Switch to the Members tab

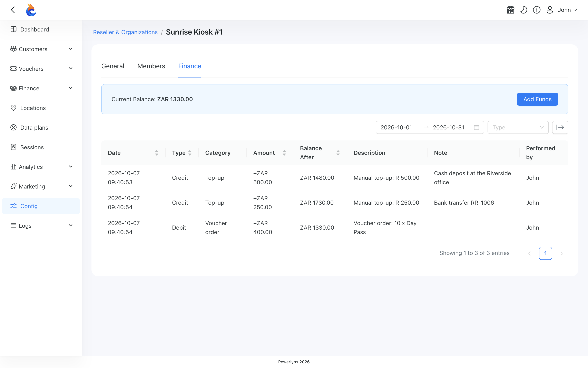click(x=151, y=66)
